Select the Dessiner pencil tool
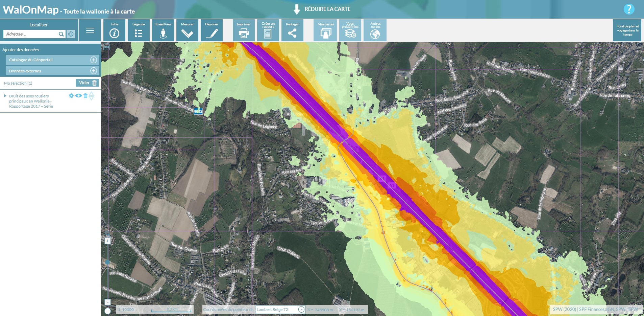This screenshot has width=644, height=316. tap(212, 30)
